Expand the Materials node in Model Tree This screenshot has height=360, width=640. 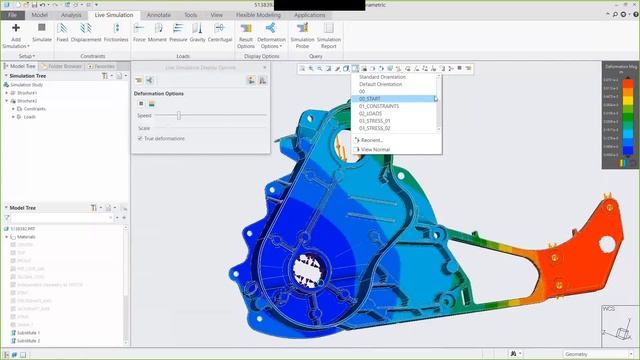click(x=7, y=237)
